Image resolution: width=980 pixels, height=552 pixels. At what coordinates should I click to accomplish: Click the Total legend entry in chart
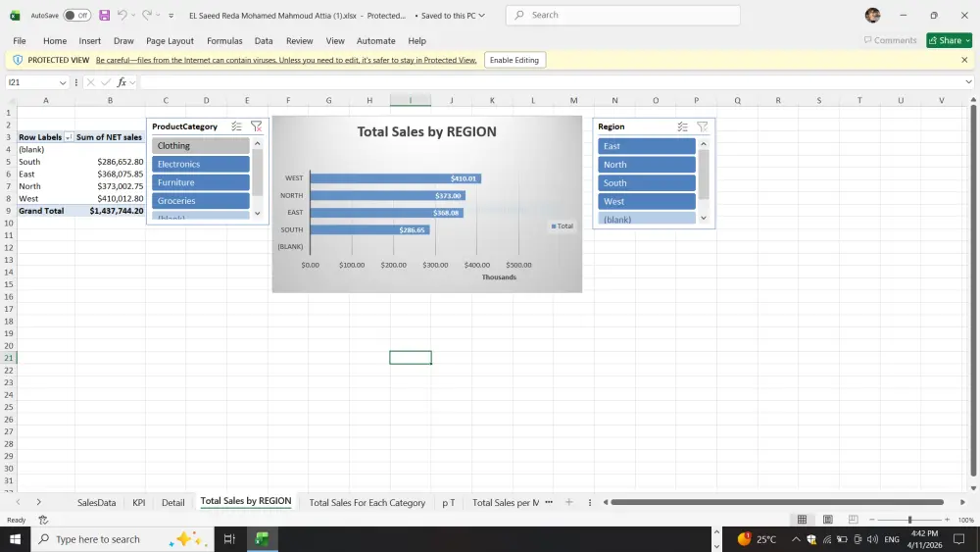tap(562, 226)
